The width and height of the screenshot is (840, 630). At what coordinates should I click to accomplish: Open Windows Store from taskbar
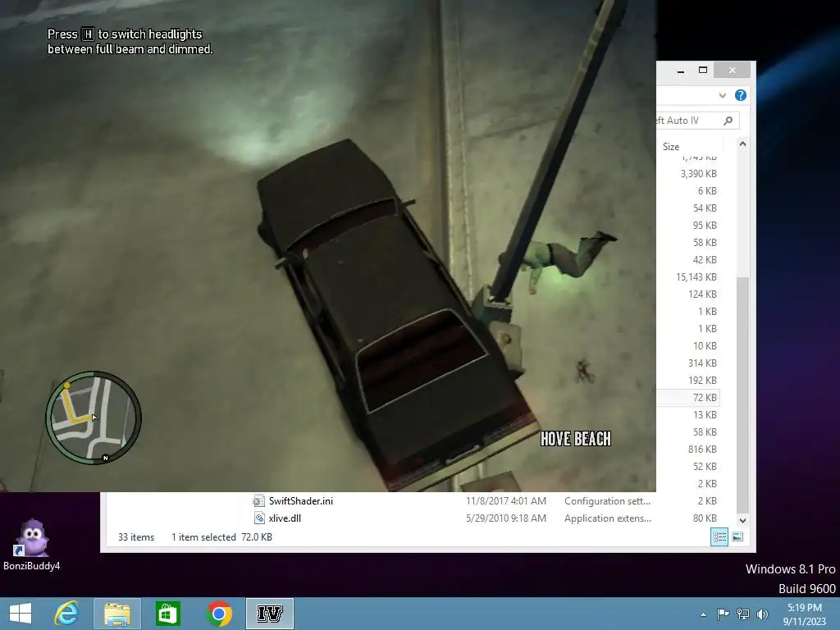pyautogui.click(x=167, y=614)
